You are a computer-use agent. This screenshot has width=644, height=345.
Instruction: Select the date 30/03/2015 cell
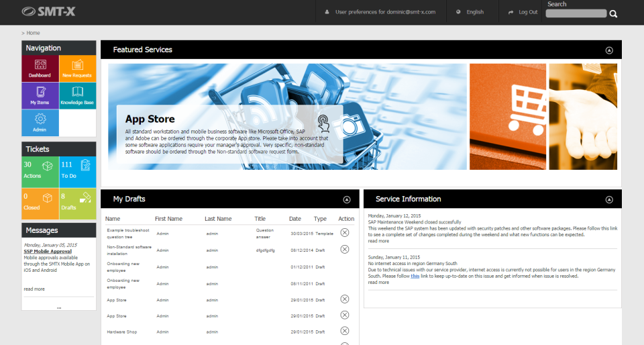pyautogui.click(x=302, y=234)
